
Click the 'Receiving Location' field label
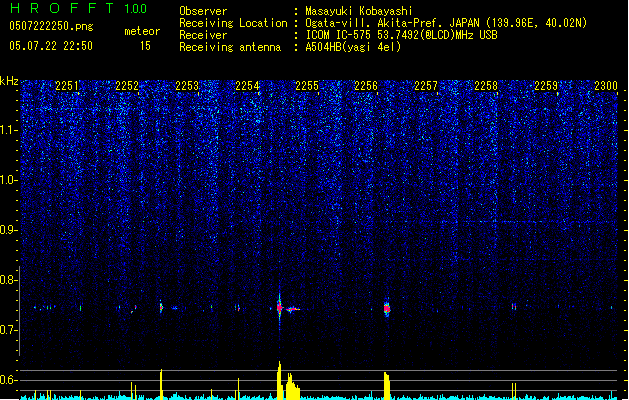coord(233,23)
